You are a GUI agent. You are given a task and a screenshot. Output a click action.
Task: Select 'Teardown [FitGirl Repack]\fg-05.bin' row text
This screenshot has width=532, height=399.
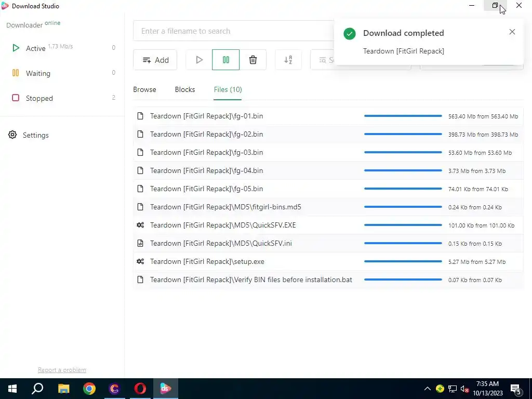[206, 189]
